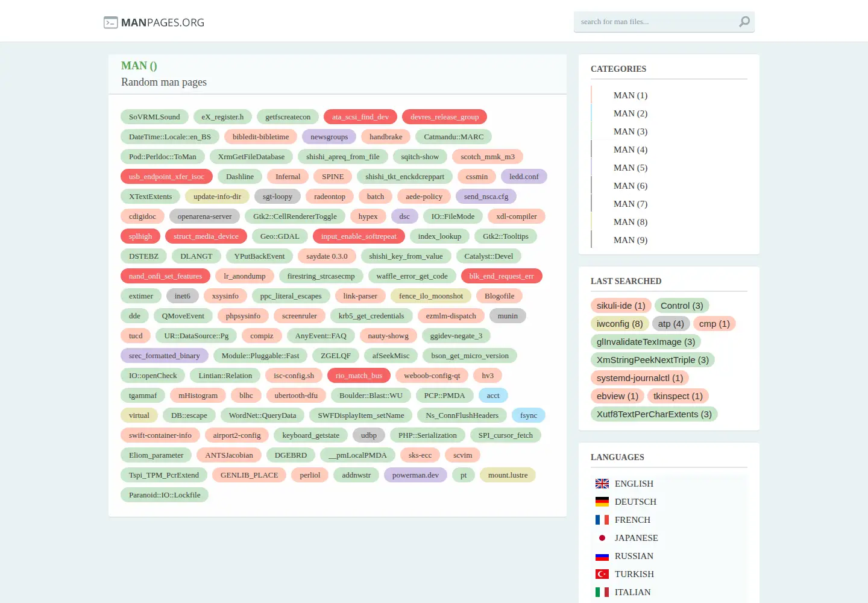Select the Japanese flag icon
868x603 pixels.
(602, 538)
